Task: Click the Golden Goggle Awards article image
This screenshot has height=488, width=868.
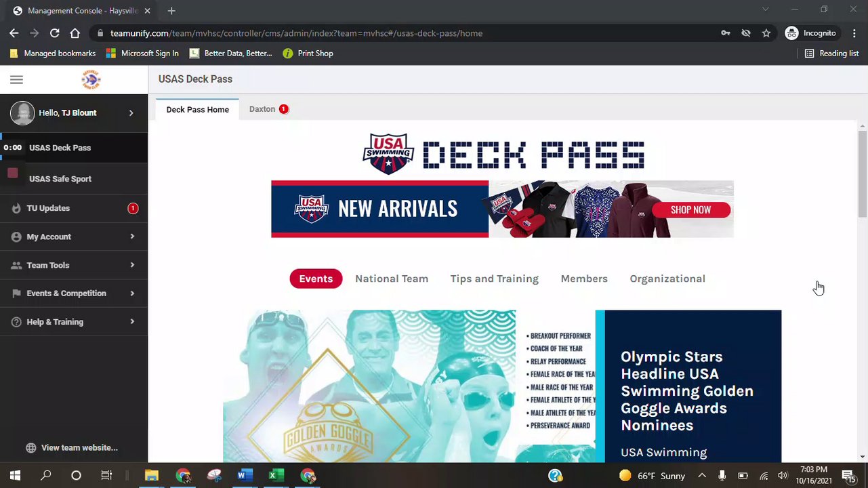Action: pyautogui.click(x=409, y=386)
